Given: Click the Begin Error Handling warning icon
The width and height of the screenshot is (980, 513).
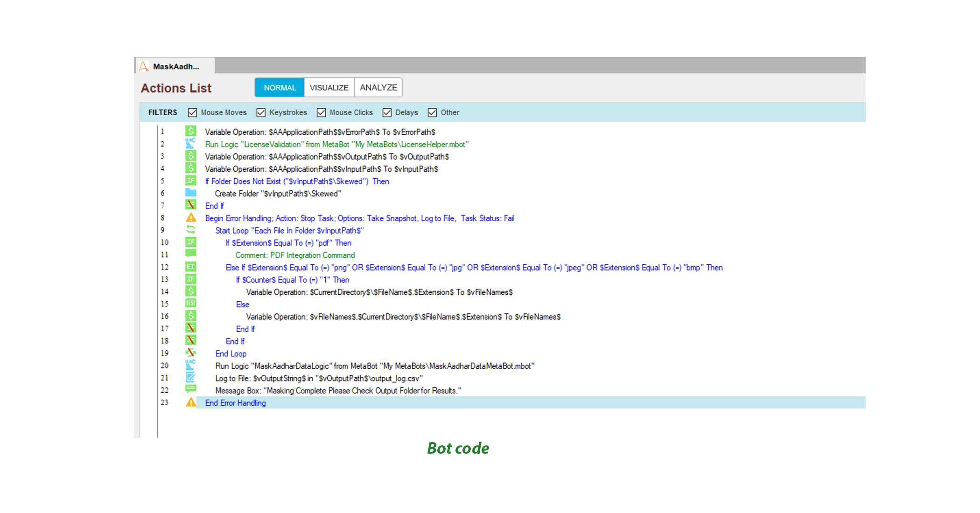Looking at the screenshot, I should coord(191,218).
